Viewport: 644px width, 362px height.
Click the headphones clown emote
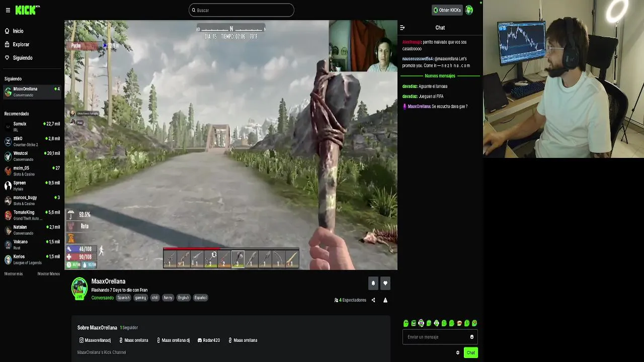click(421, 323)
